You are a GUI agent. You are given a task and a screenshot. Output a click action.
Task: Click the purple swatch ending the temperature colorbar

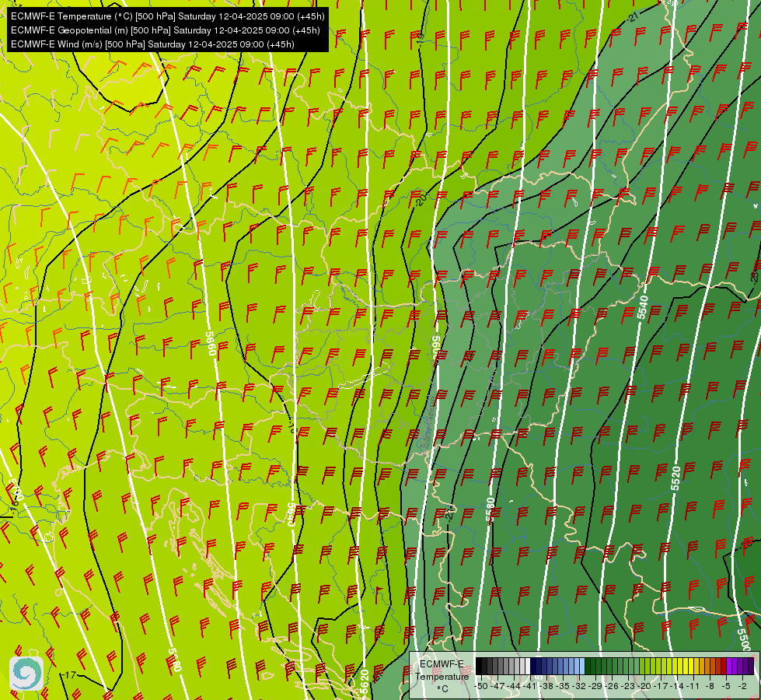[x=751, y=667]
